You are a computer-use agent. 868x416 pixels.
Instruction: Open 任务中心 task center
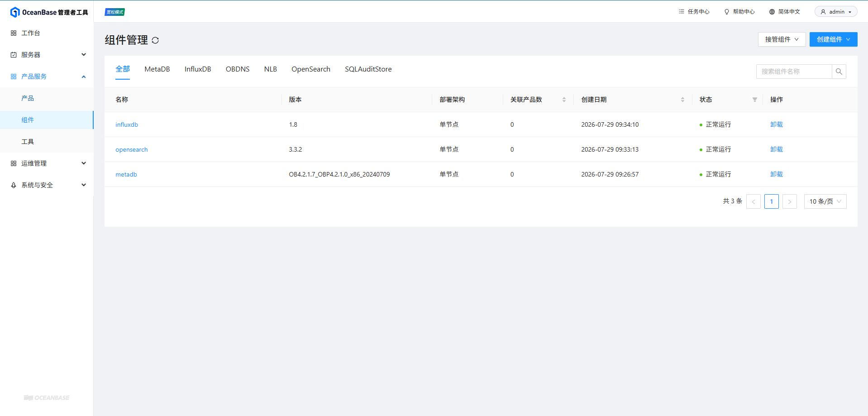pyautogui.click(x=694, y=12)
